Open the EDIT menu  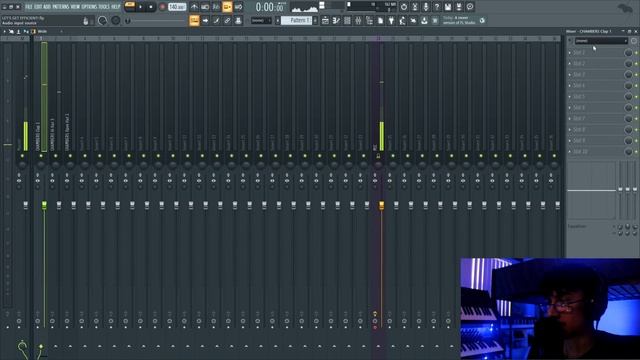(x=38, y=7)
